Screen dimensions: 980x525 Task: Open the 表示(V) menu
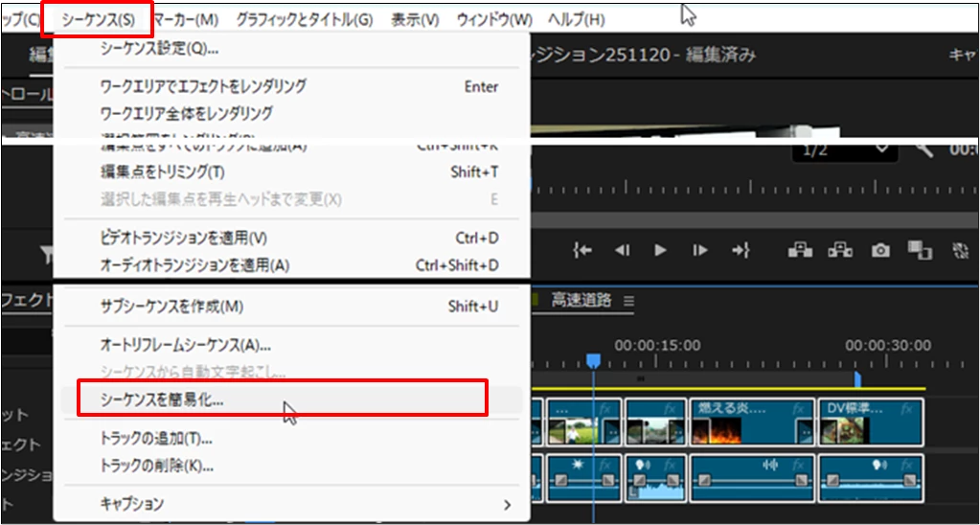pos(415,20)
